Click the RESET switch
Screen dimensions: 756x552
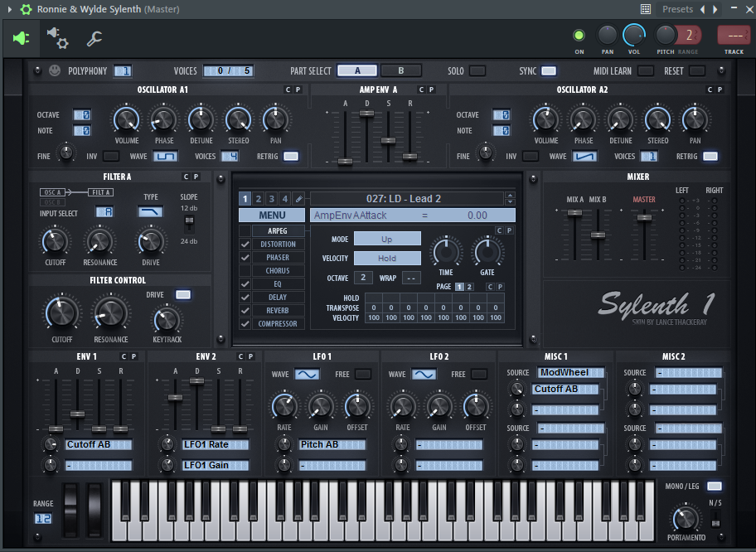[x=696, y=71]
